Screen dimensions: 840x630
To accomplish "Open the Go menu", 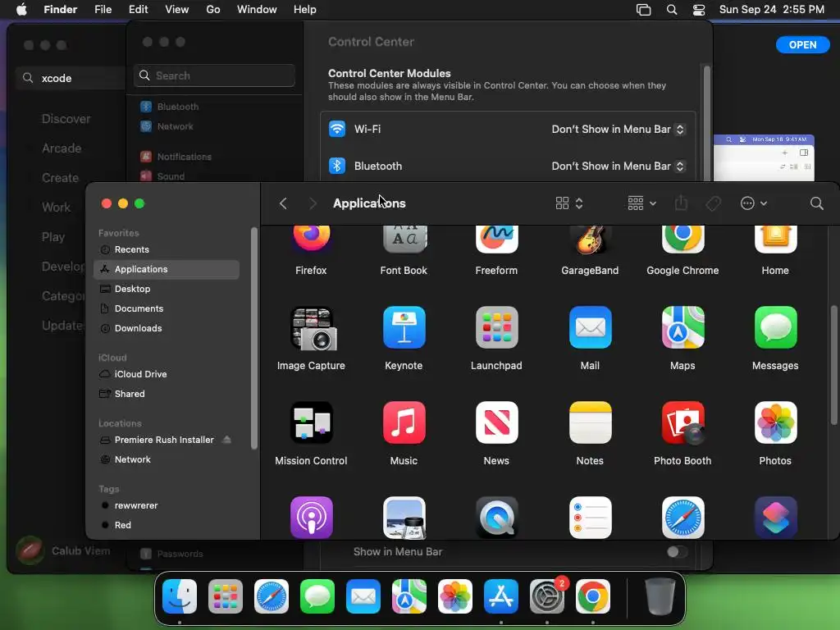I will click(213, 10).
